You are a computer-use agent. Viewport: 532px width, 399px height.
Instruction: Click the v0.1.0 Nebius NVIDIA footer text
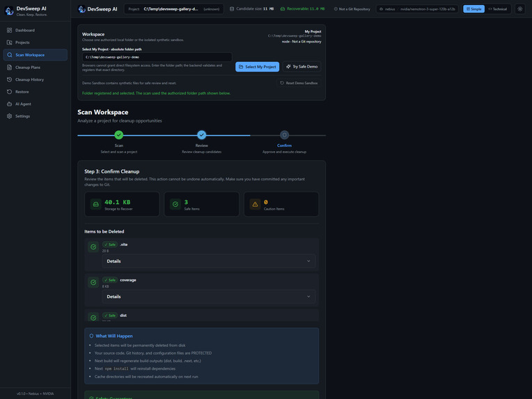coord(36,393)
